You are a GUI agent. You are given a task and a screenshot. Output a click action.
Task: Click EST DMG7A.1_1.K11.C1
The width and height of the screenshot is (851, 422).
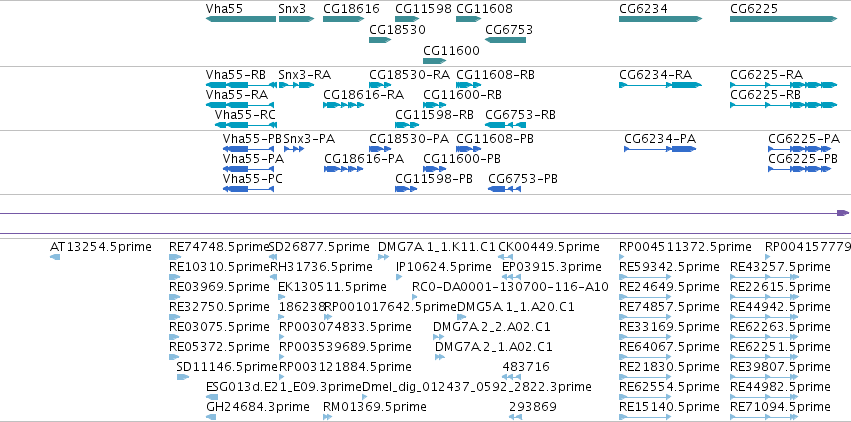[x=383, y=257]
